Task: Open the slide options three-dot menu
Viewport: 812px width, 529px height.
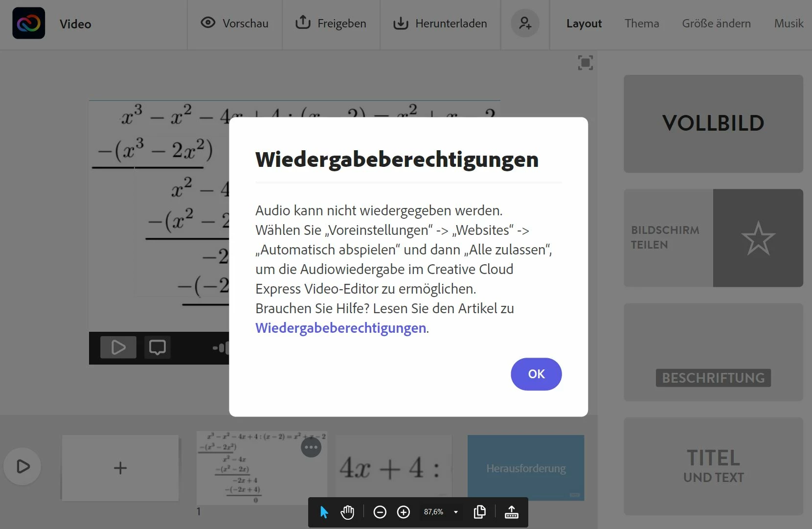Action: point(311,447)
